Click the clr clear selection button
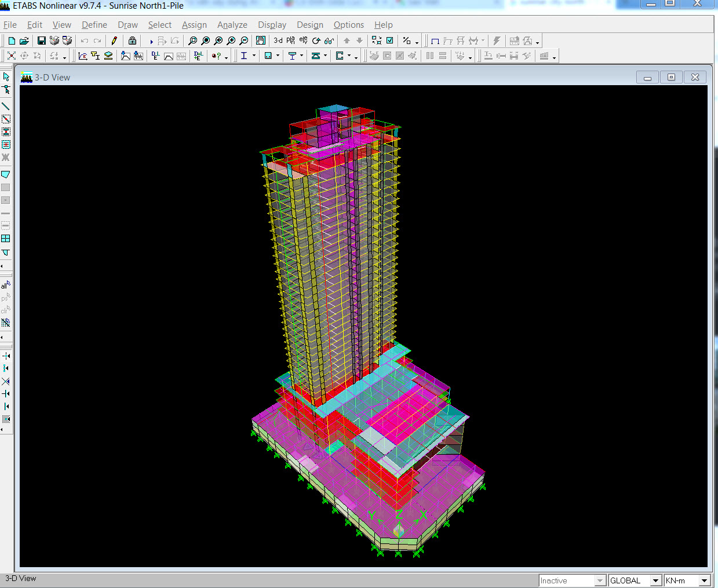 pos(6,310)
